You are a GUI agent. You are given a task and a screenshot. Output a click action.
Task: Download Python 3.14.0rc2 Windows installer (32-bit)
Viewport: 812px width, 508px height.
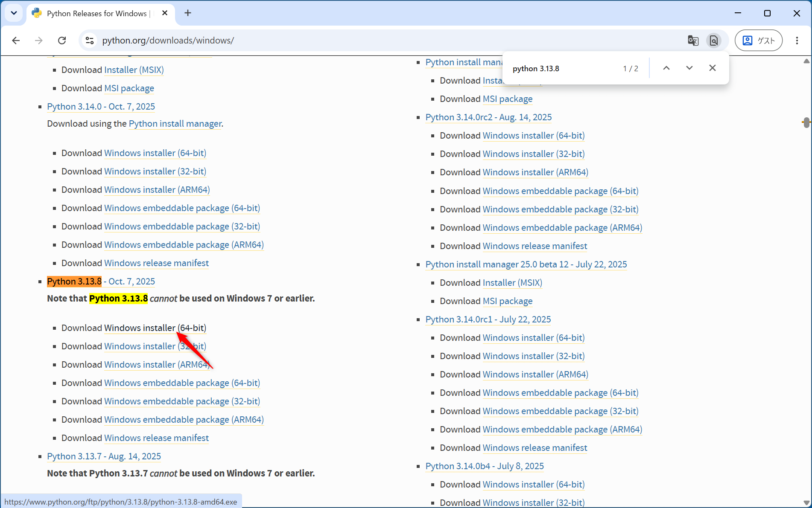pos(534,154)
